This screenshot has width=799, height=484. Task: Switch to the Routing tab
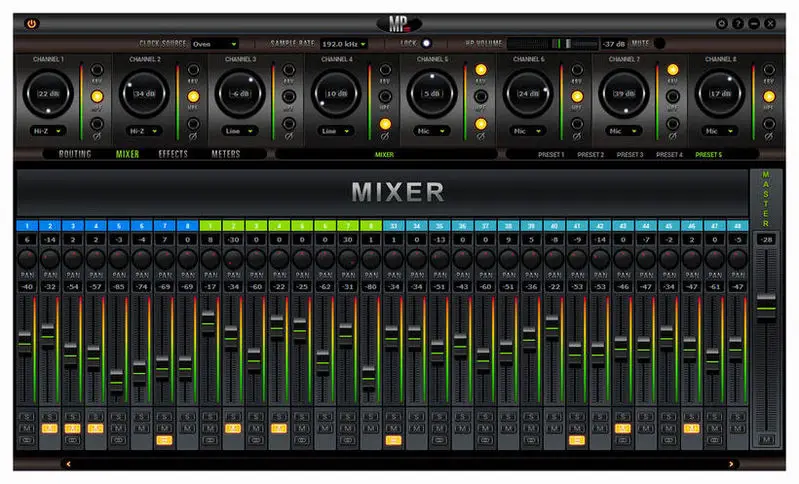point(75,155)
